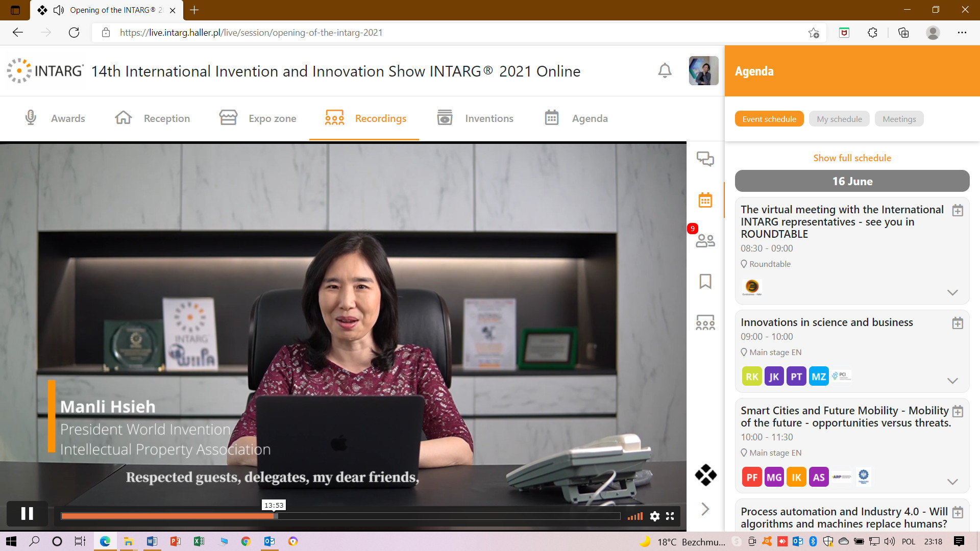This screenshot has height=551, width=980.
Task: Open notifications bell
Action: 665,70
